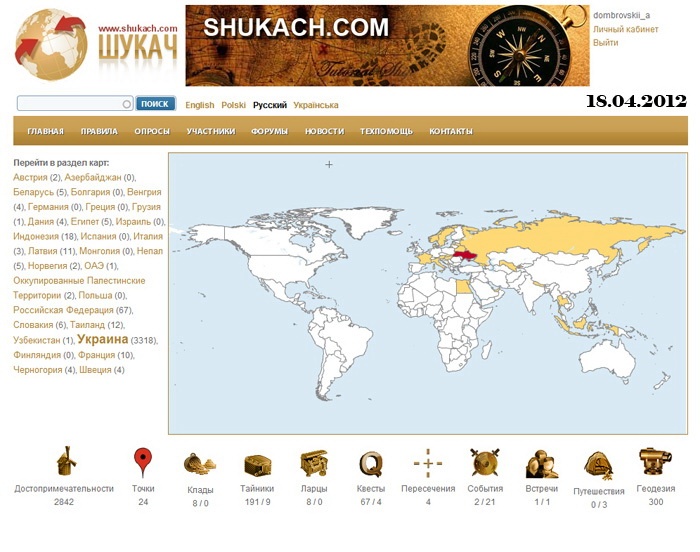Switch language to Українська

coord(316,105)
